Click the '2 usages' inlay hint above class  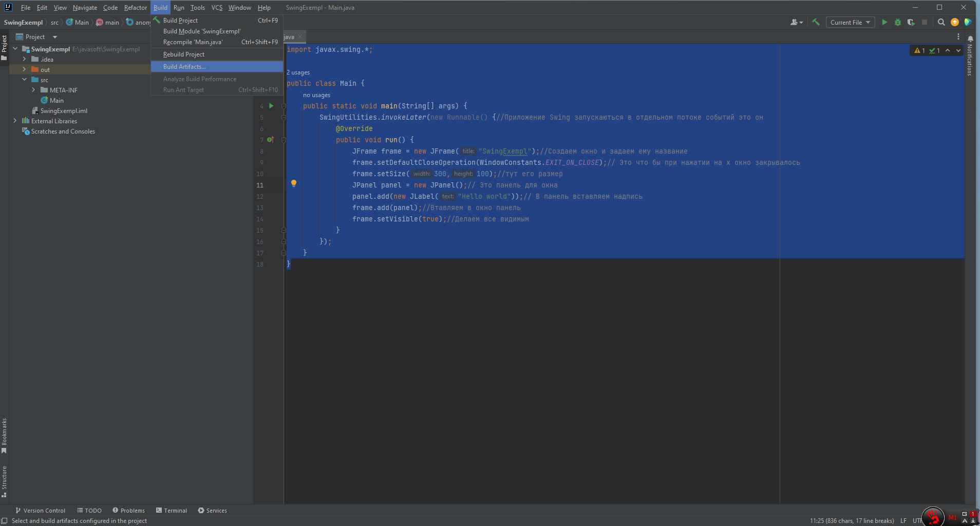click(298, 72)
